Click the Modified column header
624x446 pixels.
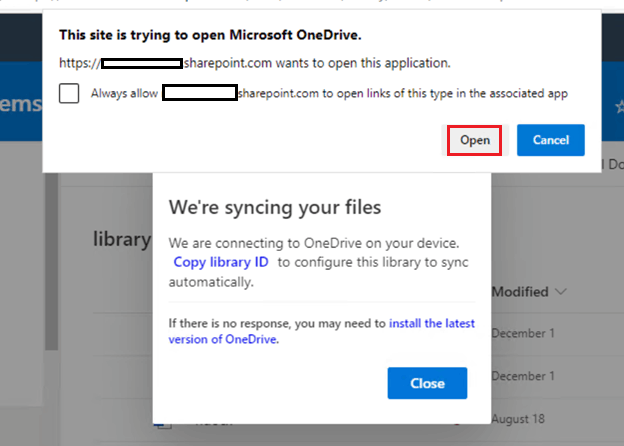click(x=520, y=292)
